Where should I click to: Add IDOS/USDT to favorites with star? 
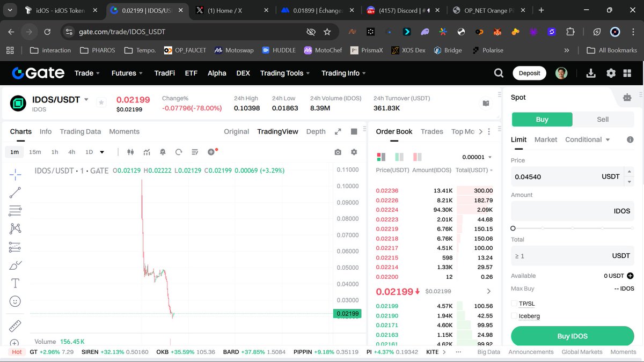click(101, 102)
